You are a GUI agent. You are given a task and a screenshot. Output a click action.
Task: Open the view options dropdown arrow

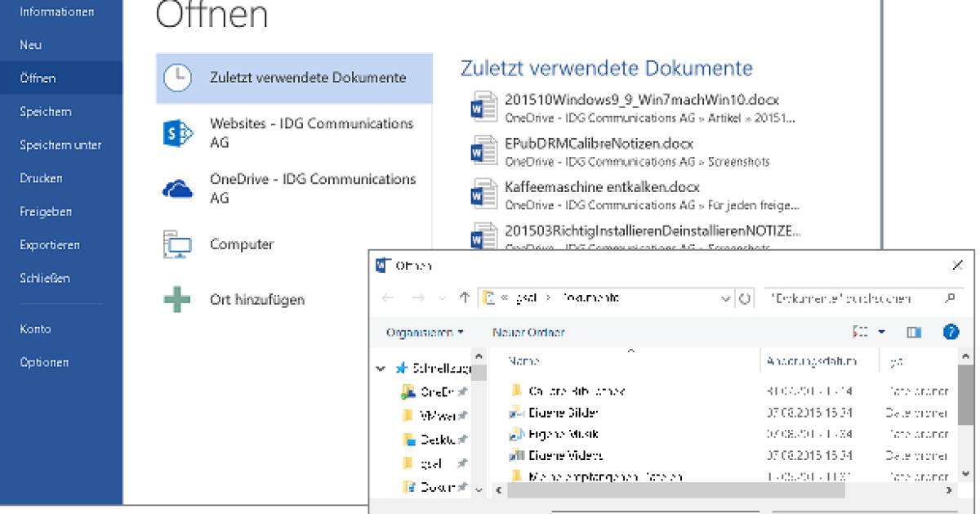(x=882, y=333)
